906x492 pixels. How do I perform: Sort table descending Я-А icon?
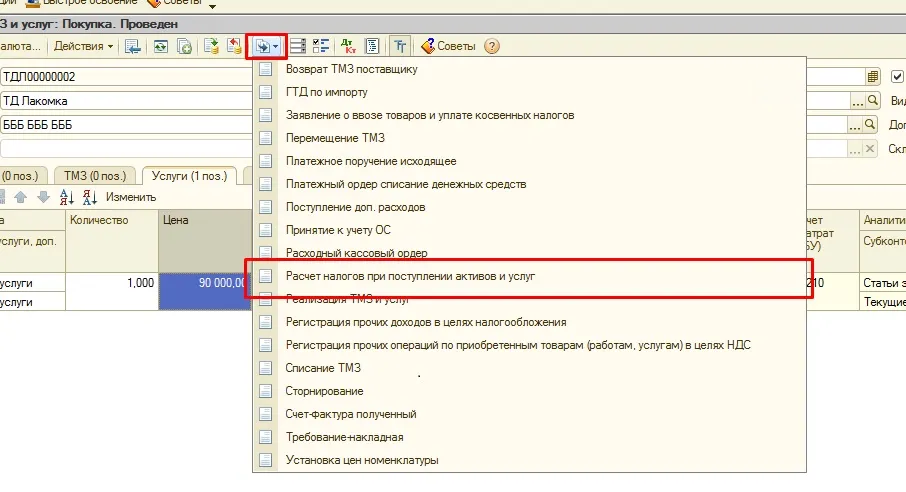tap(90, 197)
